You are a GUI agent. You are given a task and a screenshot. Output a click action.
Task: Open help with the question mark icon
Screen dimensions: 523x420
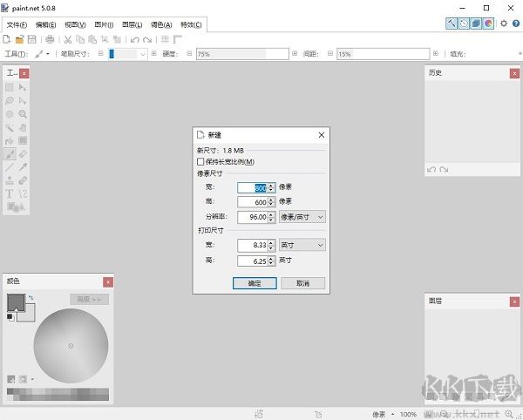coord(516,24)
